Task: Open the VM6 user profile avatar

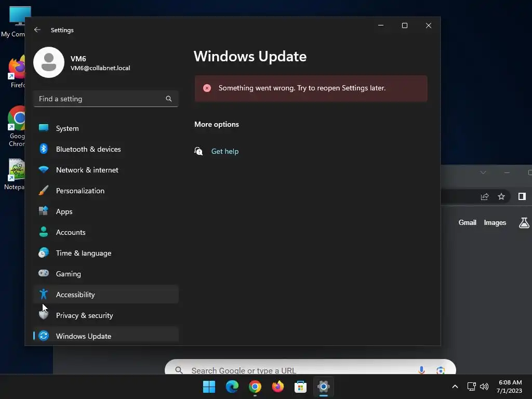Action: click(x=49, y=62)
